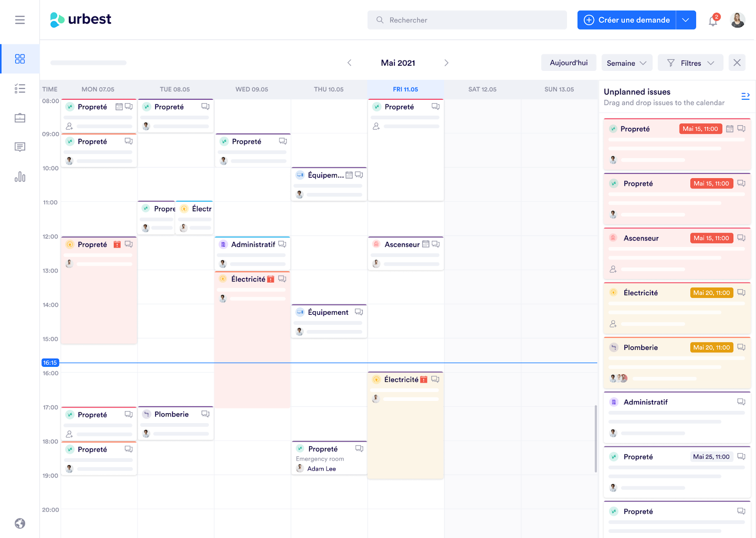
Task: Click the red alert icon on Thursday's Électricité event
Action: 424,379
